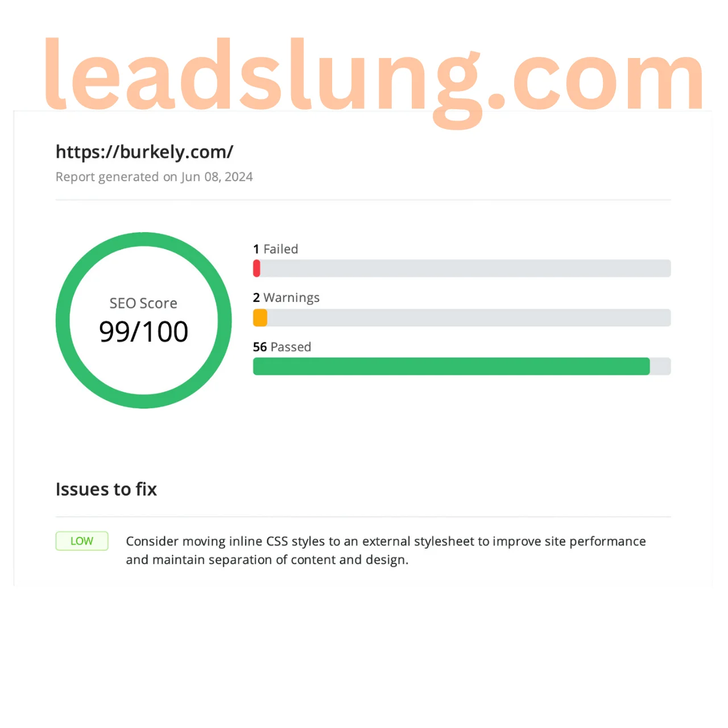Click the word Failed beside the count

click(281, 249)
